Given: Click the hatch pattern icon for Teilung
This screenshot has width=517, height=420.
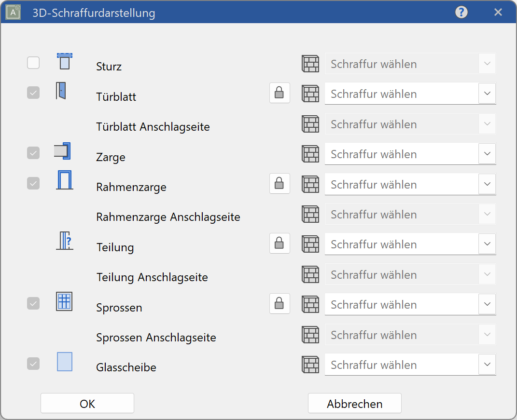Looking at the screenshot, I should (310, 244).
